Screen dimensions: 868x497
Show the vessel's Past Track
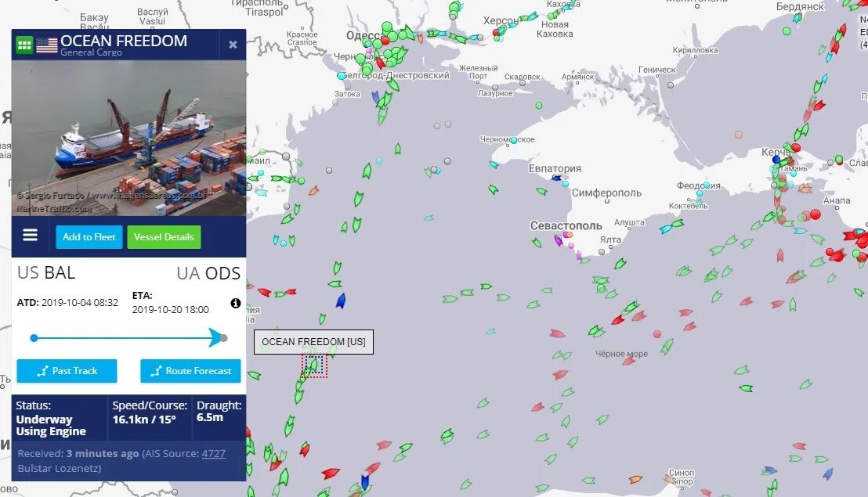click(67, 371)
